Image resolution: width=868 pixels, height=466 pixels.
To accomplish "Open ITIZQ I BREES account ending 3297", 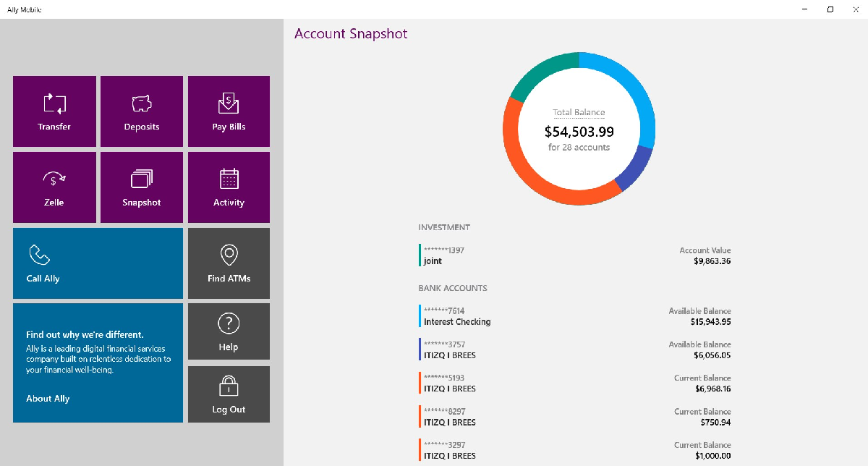I will (x=575, y=450).
